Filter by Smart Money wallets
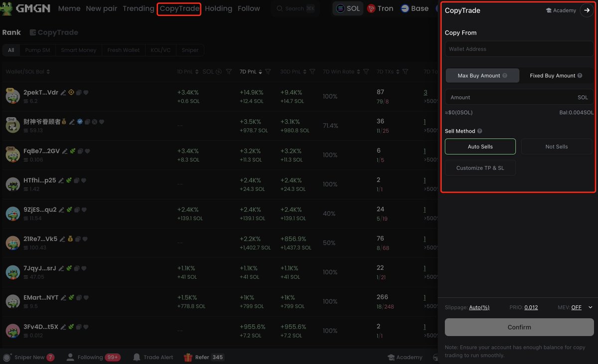This screenshot has height=364, width=598. tap(78, 50)
